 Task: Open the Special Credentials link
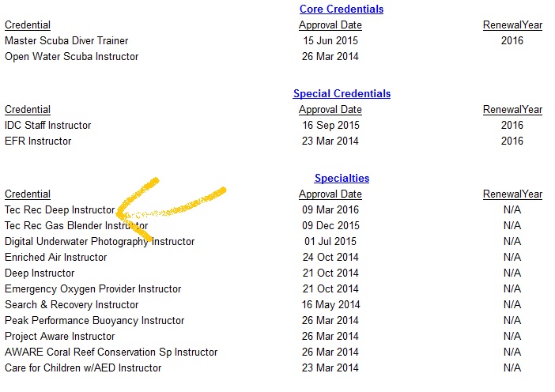click(342, 93)
